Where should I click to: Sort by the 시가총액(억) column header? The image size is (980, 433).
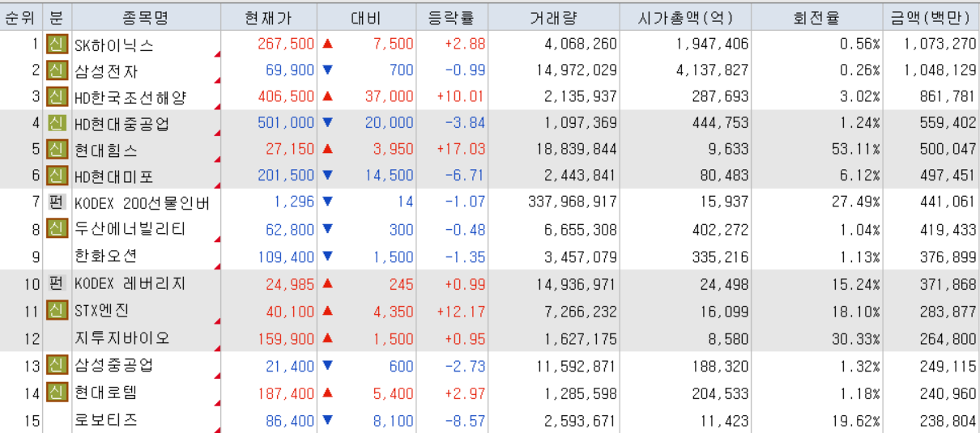pos(685,17)
